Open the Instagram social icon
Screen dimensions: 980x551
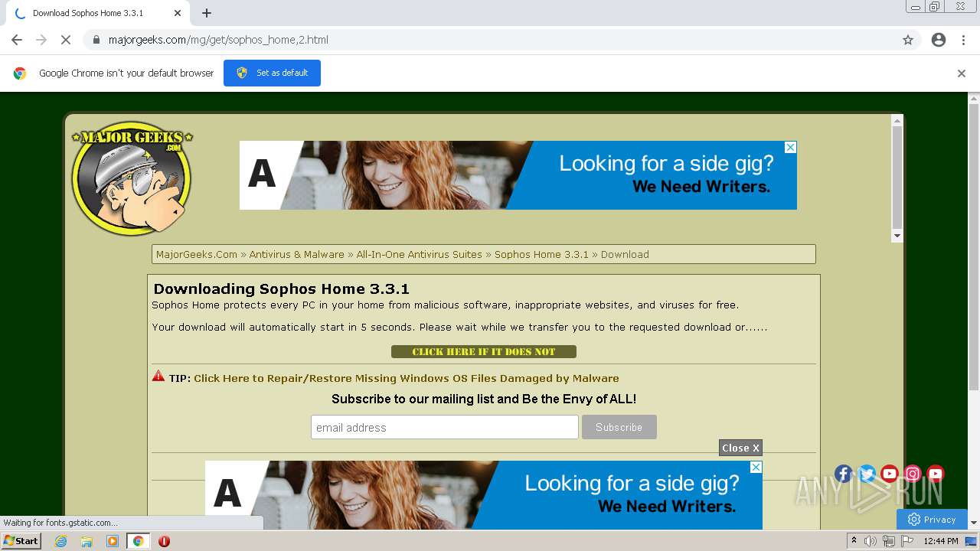pyautogui.click(x=913, y=474)
